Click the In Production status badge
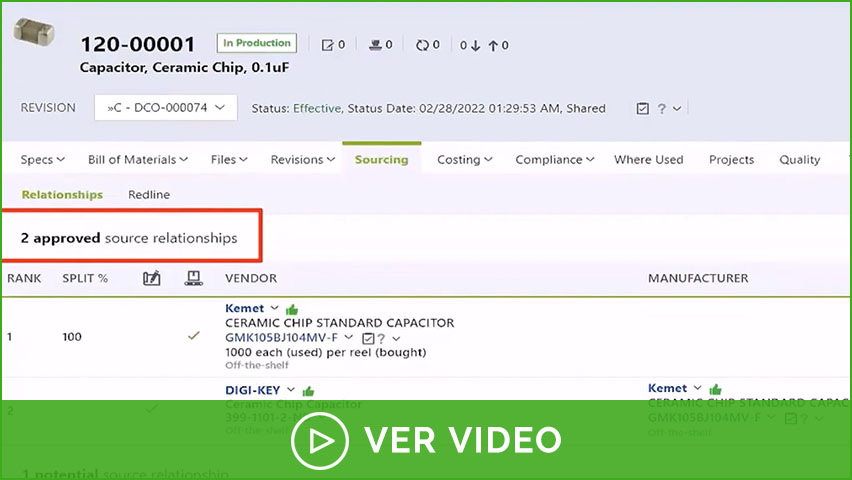The image size is (852, 480). (x=256, y=43)
